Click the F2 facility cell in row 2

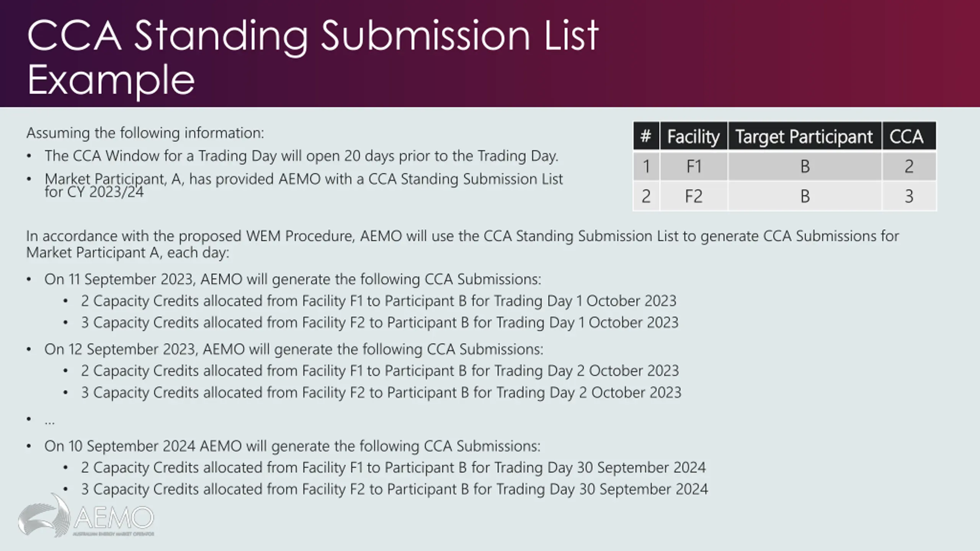pos(693,196)
